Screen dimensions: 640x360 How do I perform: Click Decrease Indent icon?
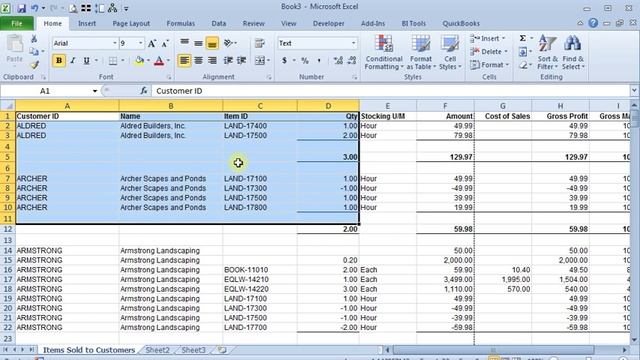coord(228,60)
